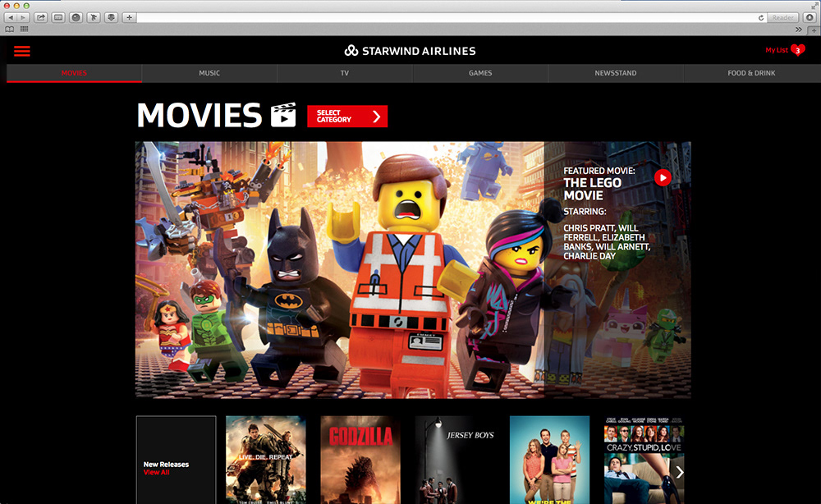Show the bookmarks book icon

[x=9, y=30]
